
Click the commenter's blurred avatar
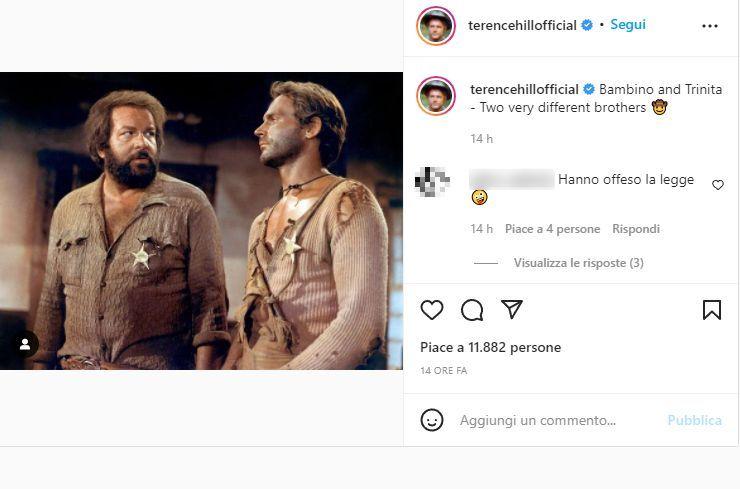pos(432,181)
